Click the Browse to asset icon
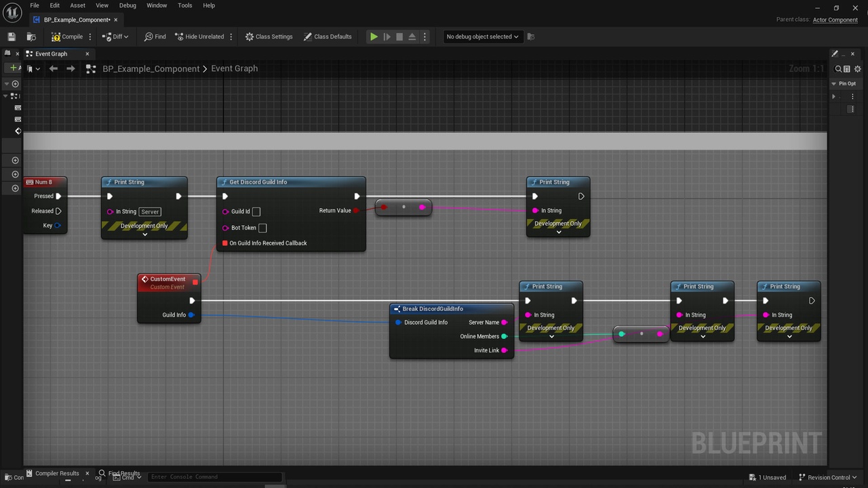 31,37
